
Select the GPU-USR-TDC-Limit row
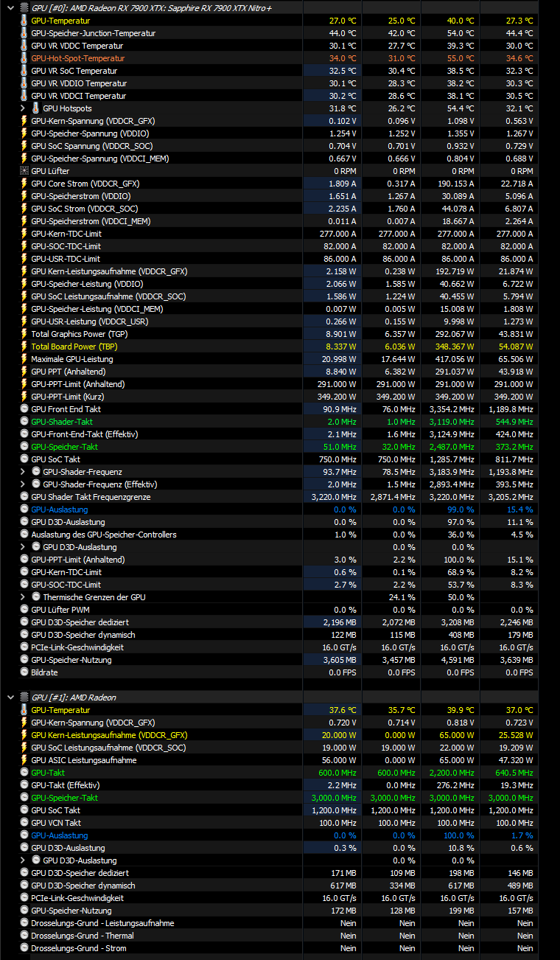click(279, 259)
